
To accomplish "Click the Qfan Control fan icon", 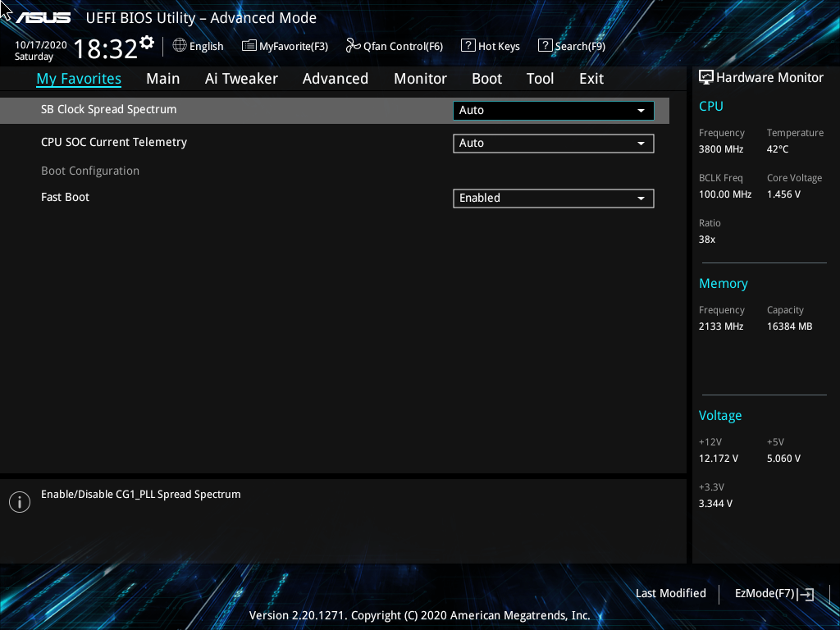I will pos(353,46).
